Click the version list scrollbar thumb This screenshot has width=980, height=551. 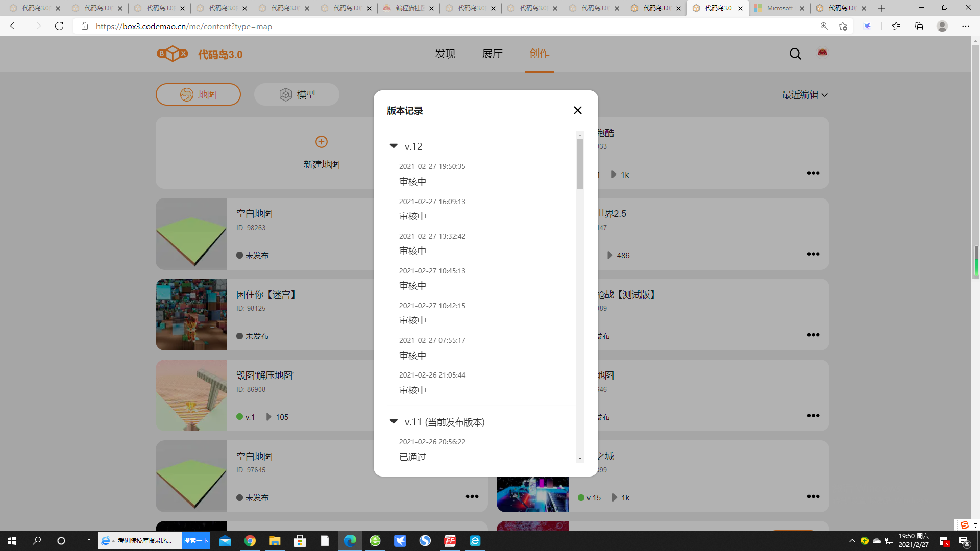[580, 164]
